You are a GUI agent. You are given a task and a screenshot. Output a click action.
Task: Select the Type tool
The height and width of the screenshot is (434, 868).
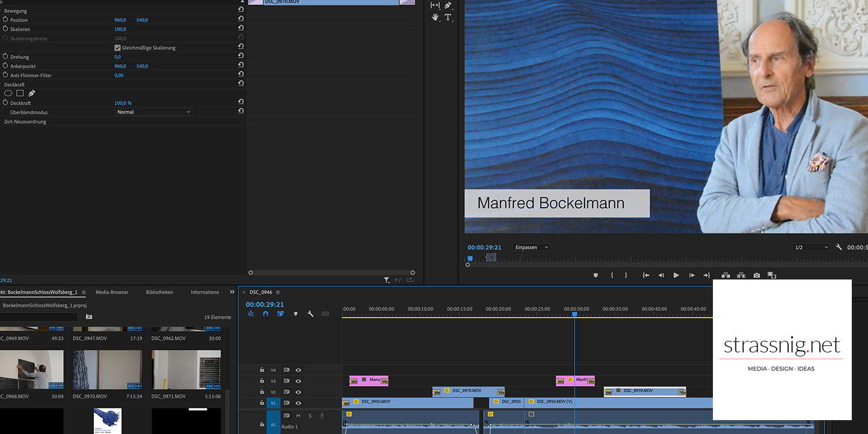click(x=448, y=17)
